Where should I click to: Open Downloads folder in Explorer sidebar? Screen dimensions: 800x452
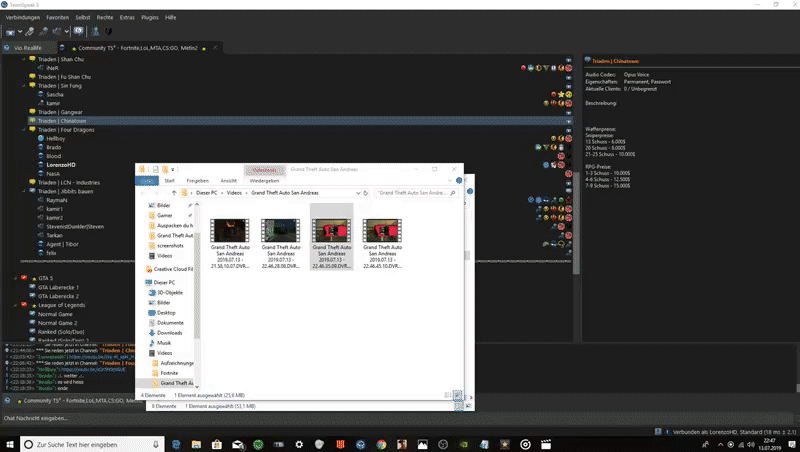coord(170,332)
